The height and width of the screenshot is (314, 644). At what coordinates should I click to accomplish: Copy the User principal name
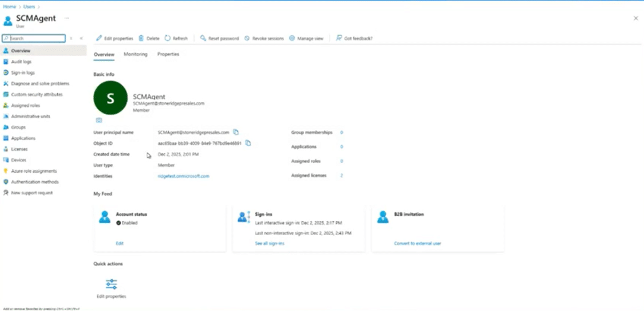(236, 132)
